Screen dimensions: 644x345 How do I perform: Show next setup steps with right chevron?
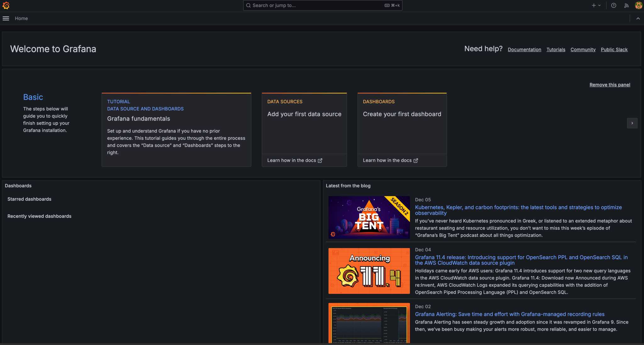click(x=632, y=123)
